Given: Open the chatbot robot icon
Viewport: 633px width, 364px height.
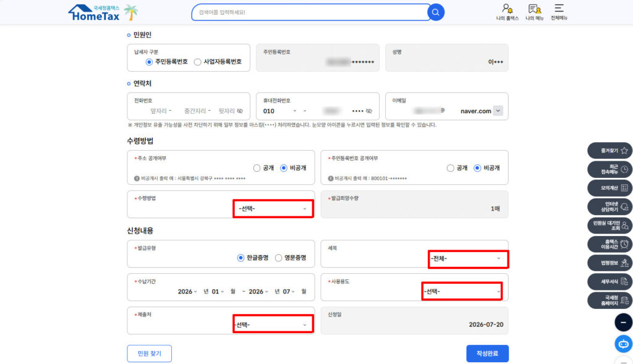Looking at the screenshot, I should [x=623, y=344].
